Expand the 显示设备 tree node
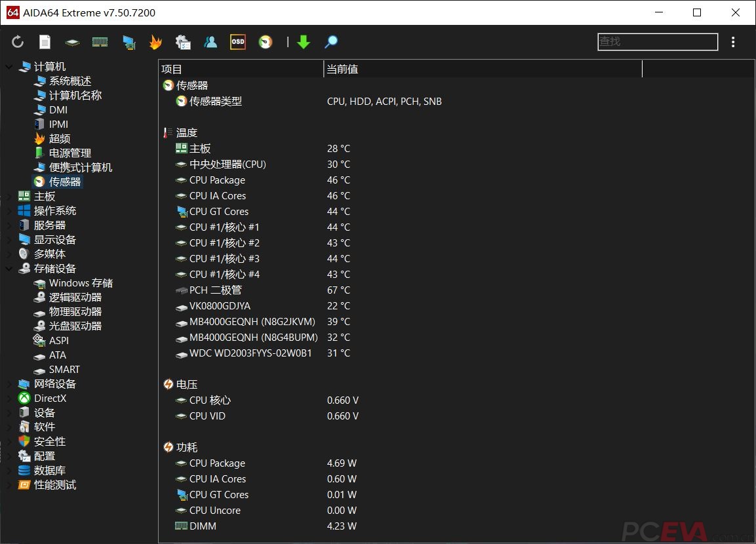The image size is (756, 544). click(9, 239)
